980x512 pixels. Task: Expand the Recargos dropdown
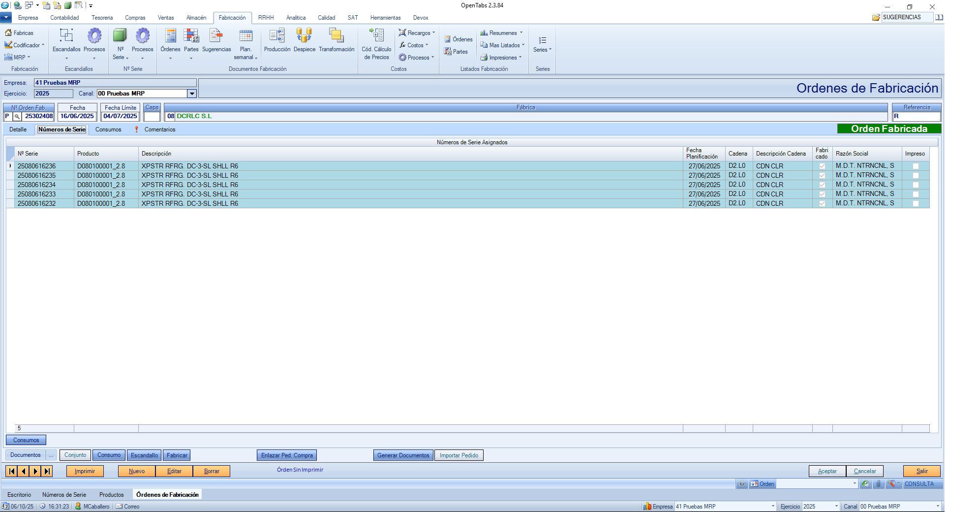tap(417, 33)
